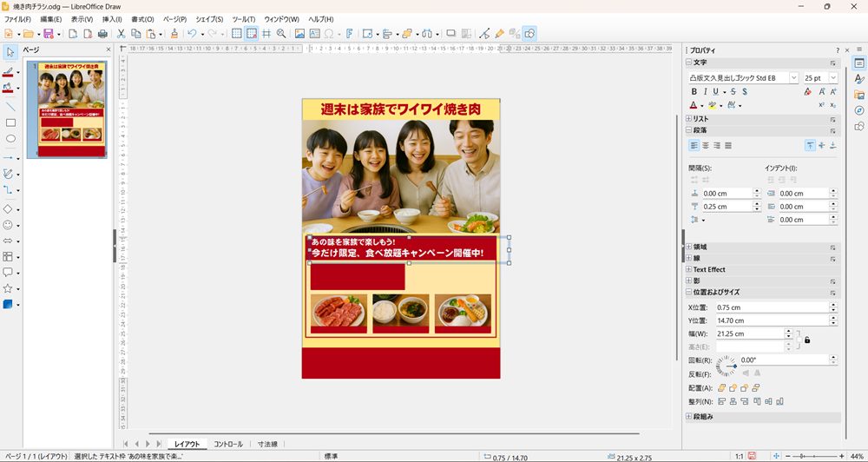The width and height of the screenshot is (868, 462).
Task: Expand the 領域 section
Action: coord(688,247)
